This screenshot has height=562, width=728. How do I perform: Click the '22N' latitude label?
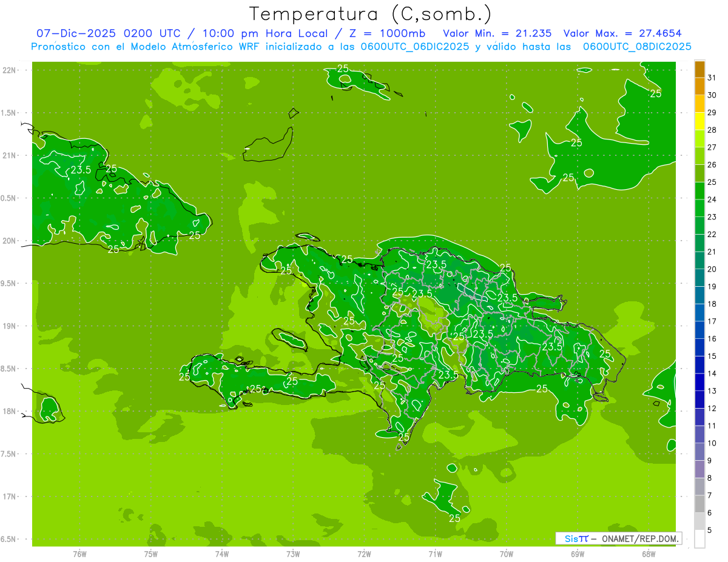8,70
